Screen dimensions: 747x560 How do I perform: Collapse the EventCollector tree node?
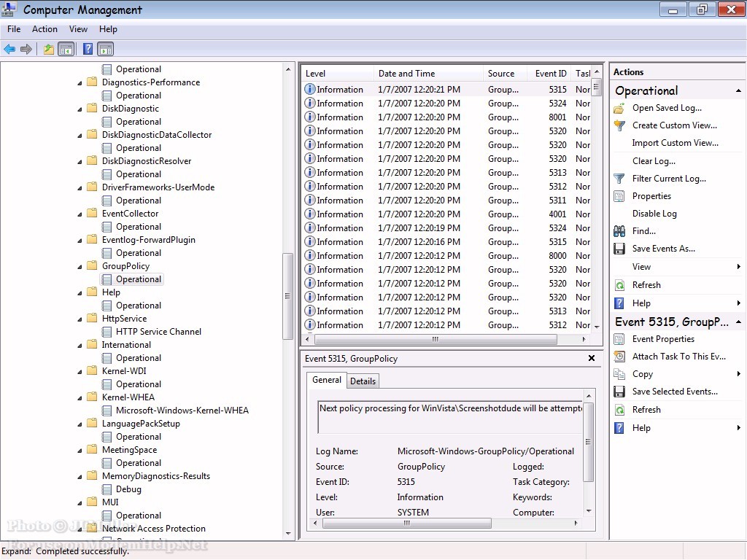80,215
